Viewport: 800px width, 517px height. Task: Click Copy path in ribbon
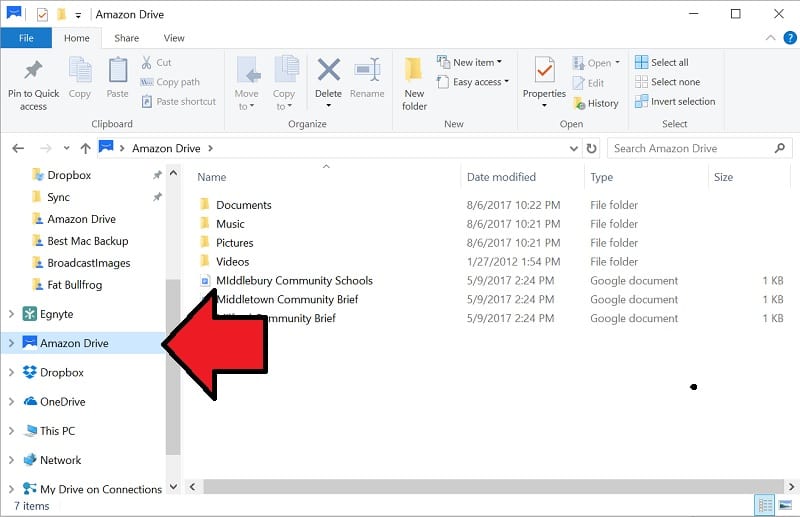[x=170, y=82]
